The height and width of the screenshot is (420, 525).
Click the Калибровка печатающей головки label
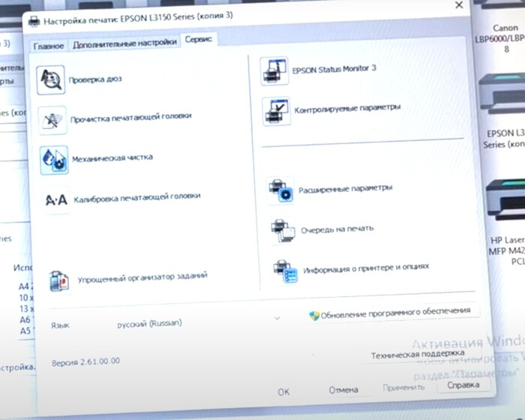pyautogui.click(x=137, y=197)
